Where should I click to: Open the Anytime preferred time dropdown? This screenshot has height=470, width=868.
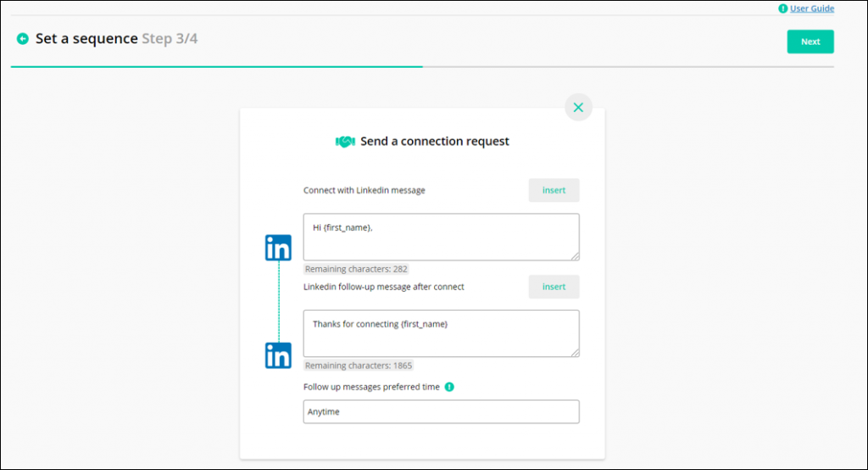[x=441, y=411]
